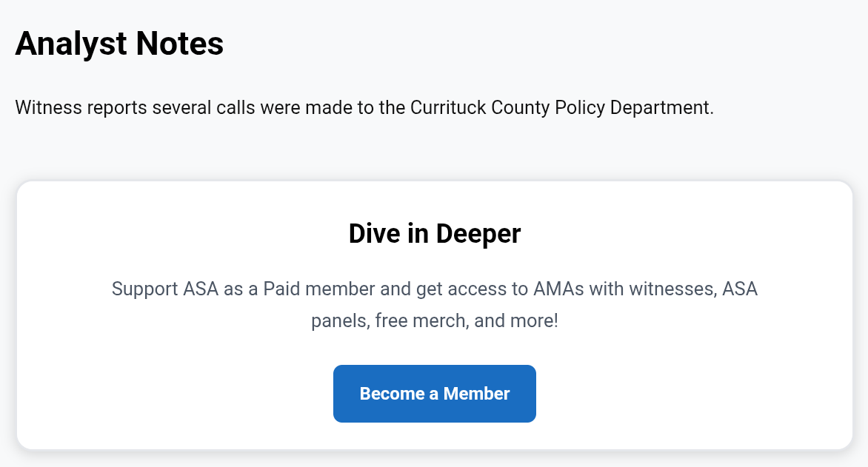Click the Dive in Deeper heading

click(435, 234)
